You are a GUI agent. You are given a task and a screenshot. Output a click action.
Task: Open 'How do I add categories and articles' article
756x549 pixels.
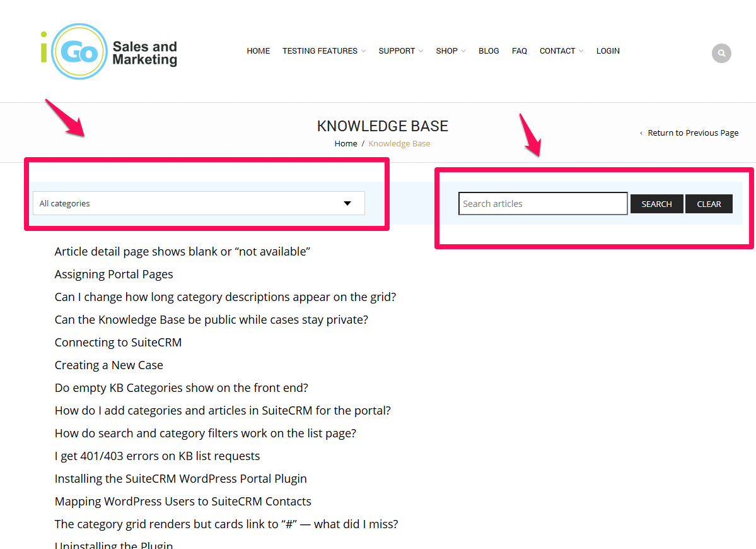click(x=223, y=411)
